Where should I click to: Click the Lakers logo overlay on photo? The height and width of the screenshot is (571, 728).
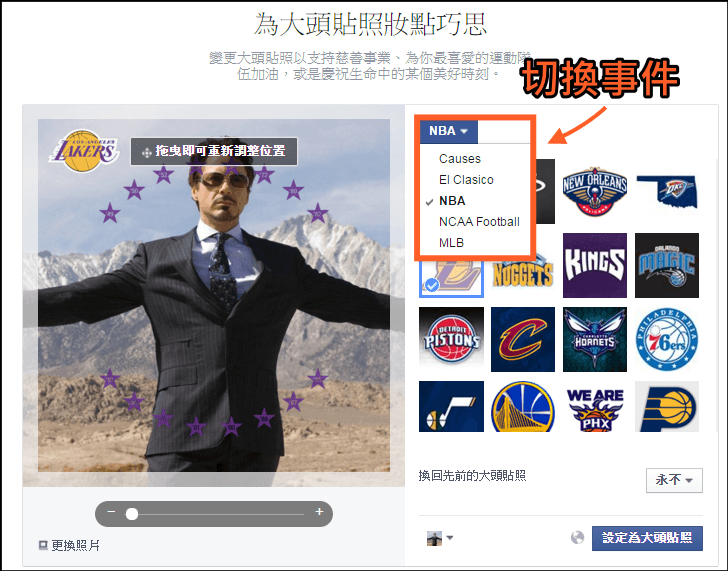(84, 150)
